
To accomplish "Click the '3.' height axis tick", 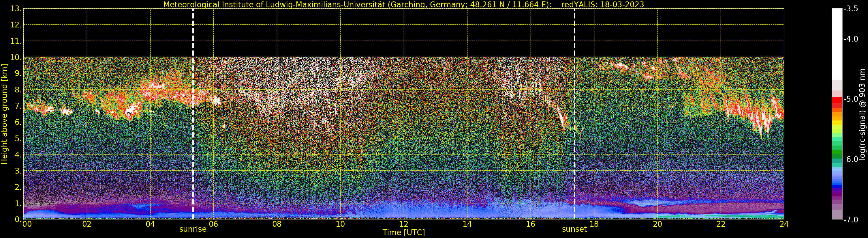I will point(18,171).
